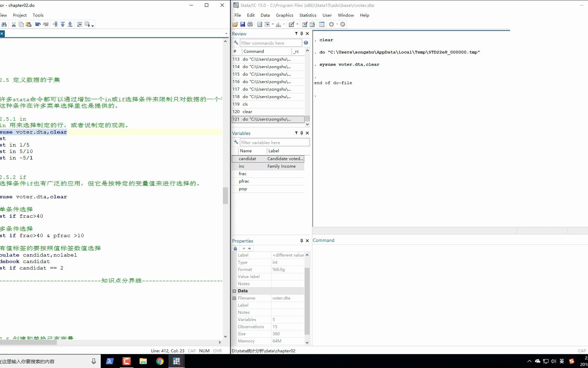Select command 120 clear in Review list

click(x=268, y=112)
